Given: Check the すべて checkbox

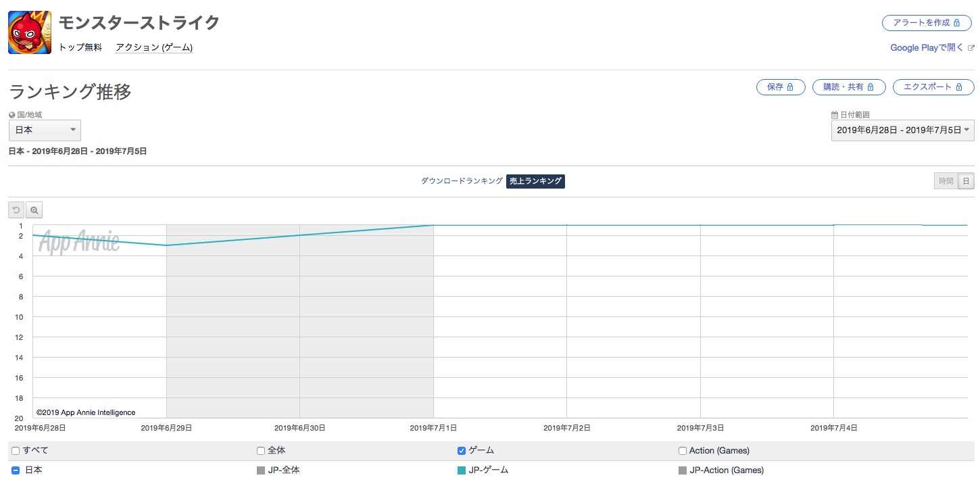Looking at the screenshot, I should coord(16,451).
